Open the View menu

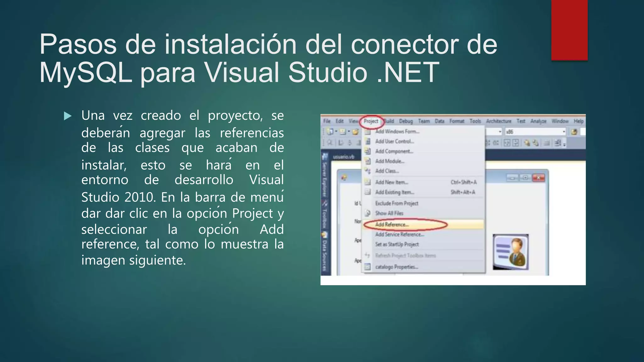click(353, 121)
